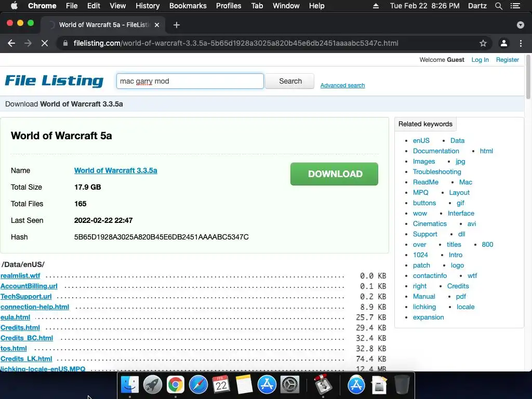Open the TechSupport.url file link

(x=26, y=296)
